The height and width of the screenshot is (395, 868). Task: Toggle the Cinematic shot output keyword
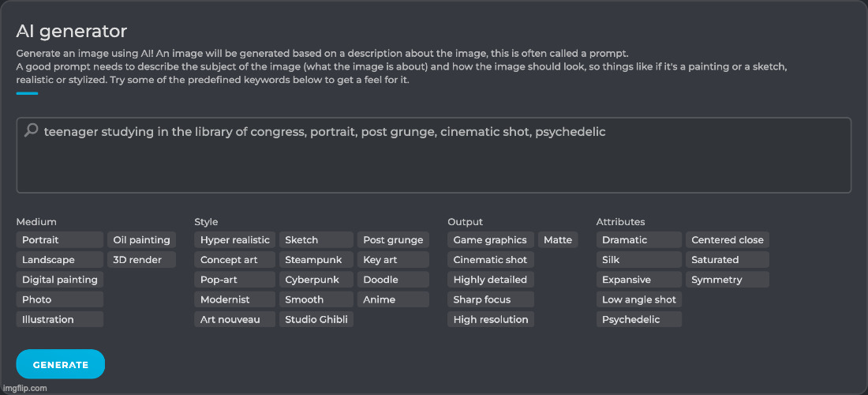coord(490,260)
